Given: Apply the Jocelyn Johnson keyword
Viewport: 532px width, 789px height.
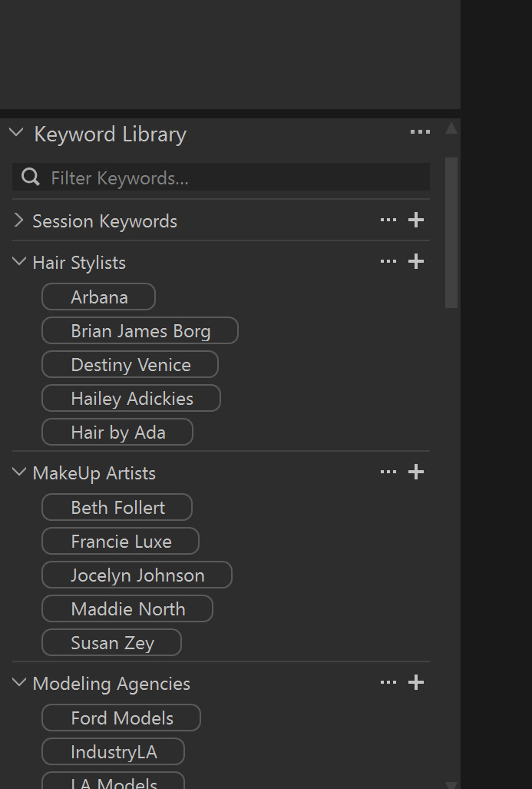Looking at the screenshot, I should pyautogui.click(x=137, y=575).
